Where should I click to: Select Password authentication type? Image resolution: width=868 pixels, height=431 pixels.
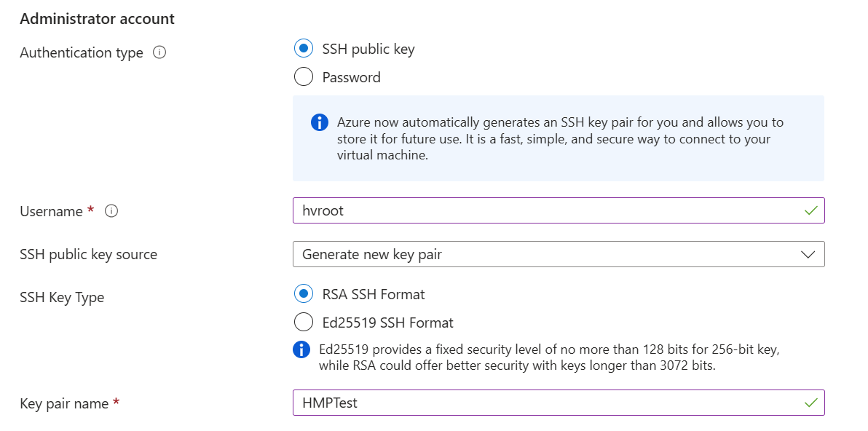click(x=304, y=76)
